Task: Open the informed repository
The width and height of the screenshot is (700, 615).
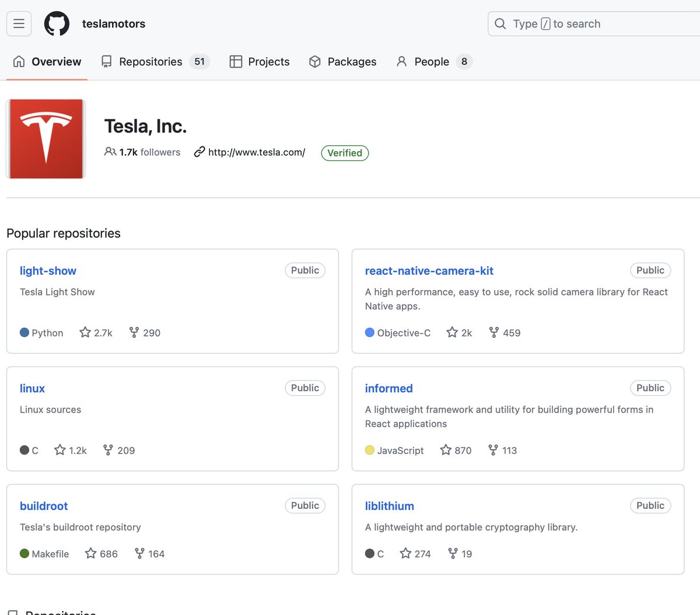Action: 388,389
